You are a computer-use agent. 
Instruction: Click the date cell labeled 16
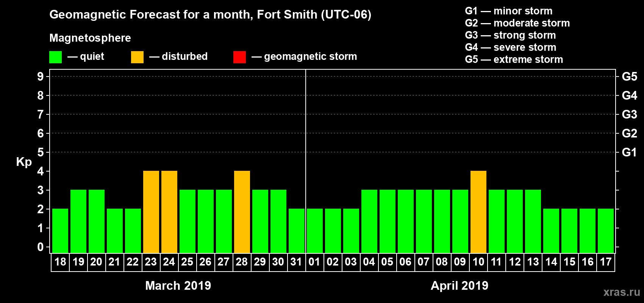tap(588, 262)
